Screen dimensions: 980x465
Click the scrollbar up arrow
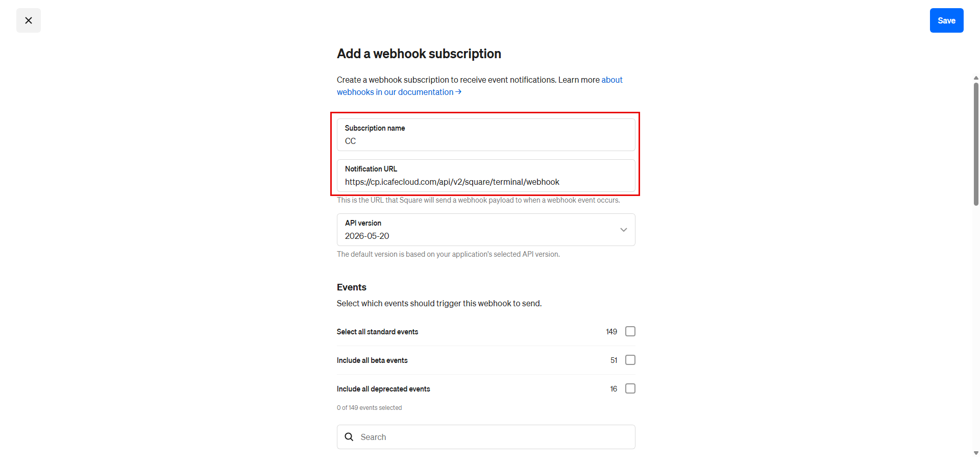[976, 78]
